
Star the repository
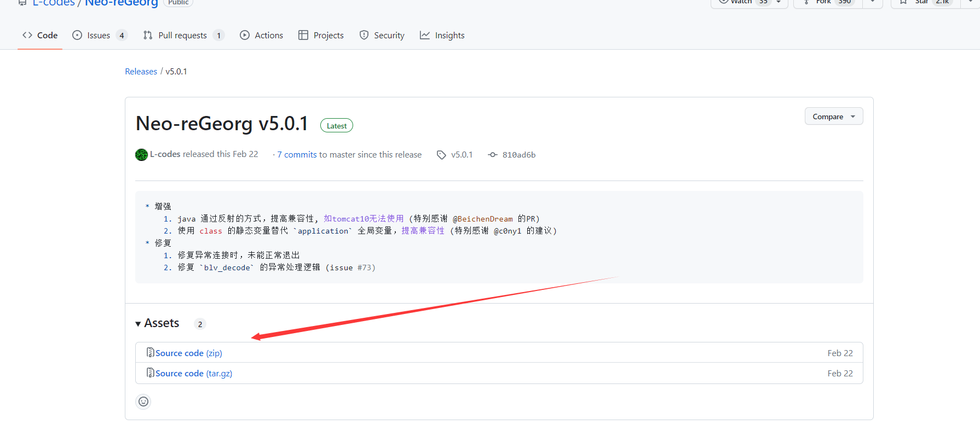[x=925, y=3]
